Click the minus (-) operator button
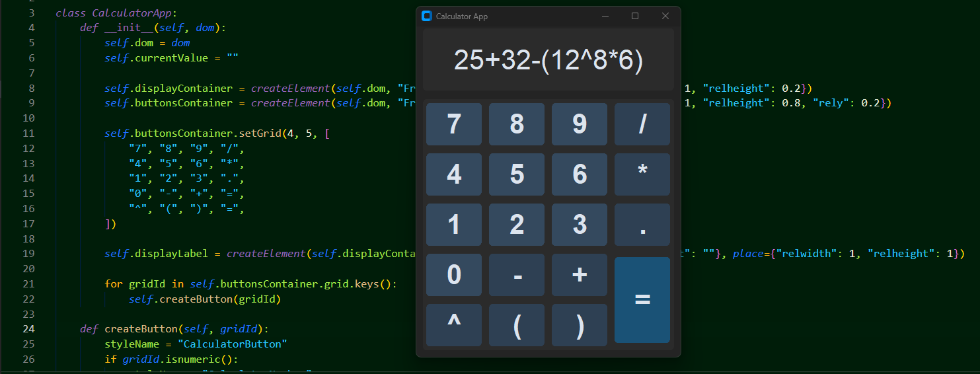 click(x=516, y=275)
